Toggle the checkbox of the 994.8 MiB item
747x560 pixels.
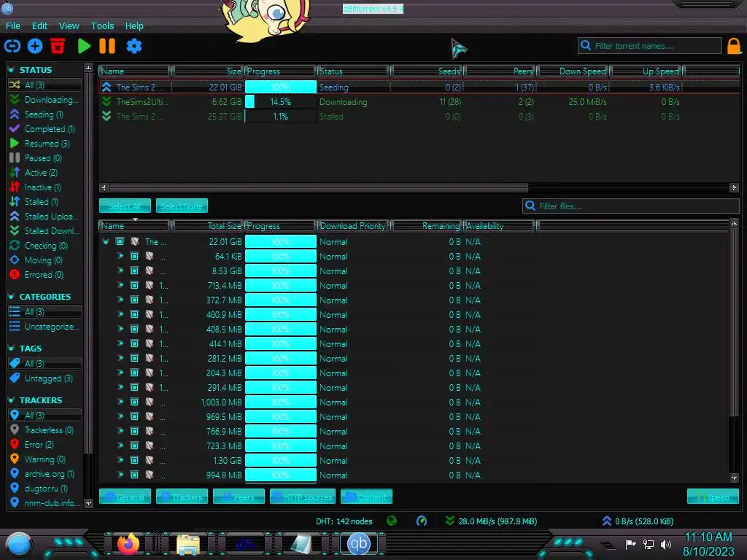[x=135, y=475]
